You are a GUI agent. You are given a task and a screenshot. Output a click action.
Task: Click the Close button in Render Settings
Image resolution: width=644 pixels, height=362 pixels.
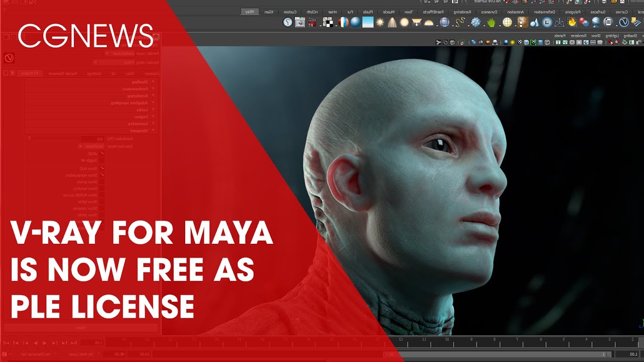pyautogui.click(x=81, y=328)
